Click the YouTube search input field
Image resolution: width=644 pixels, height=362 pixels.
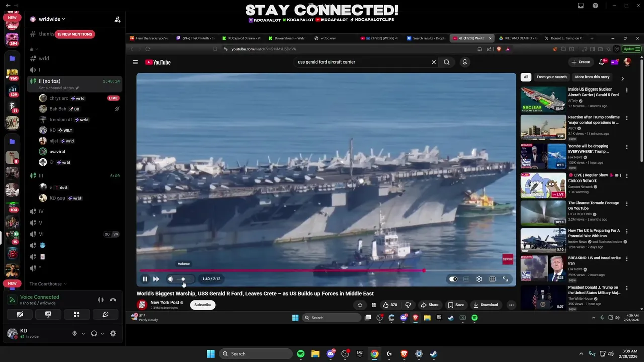[362, 62]
